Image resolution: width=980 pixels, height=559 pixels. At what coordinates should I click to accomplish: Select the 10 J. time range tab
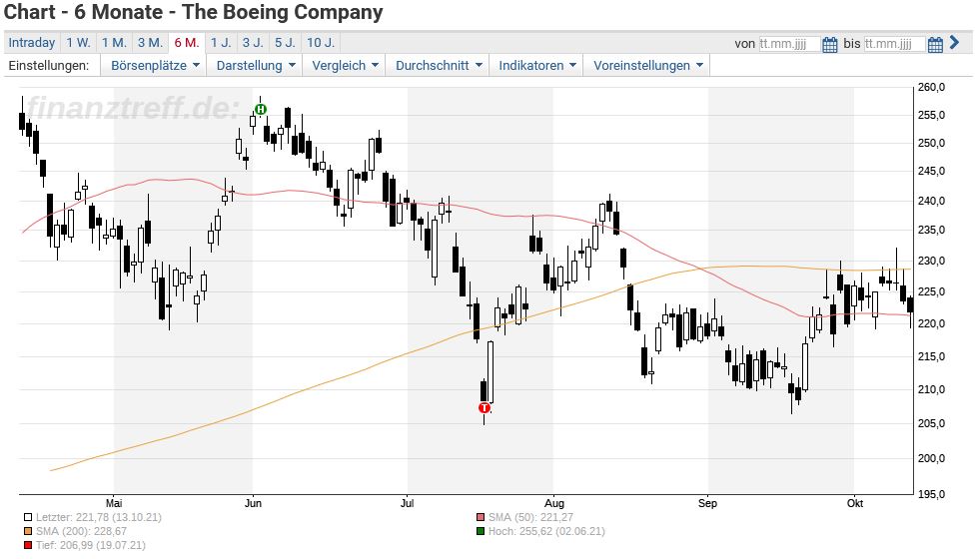(321, 43)
